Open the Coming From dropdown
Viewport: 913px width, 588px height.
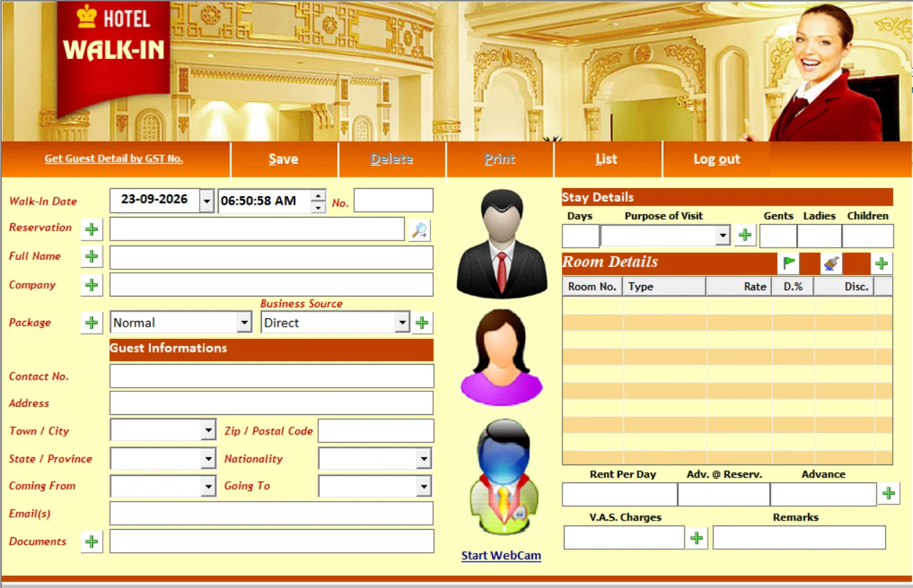208,487
